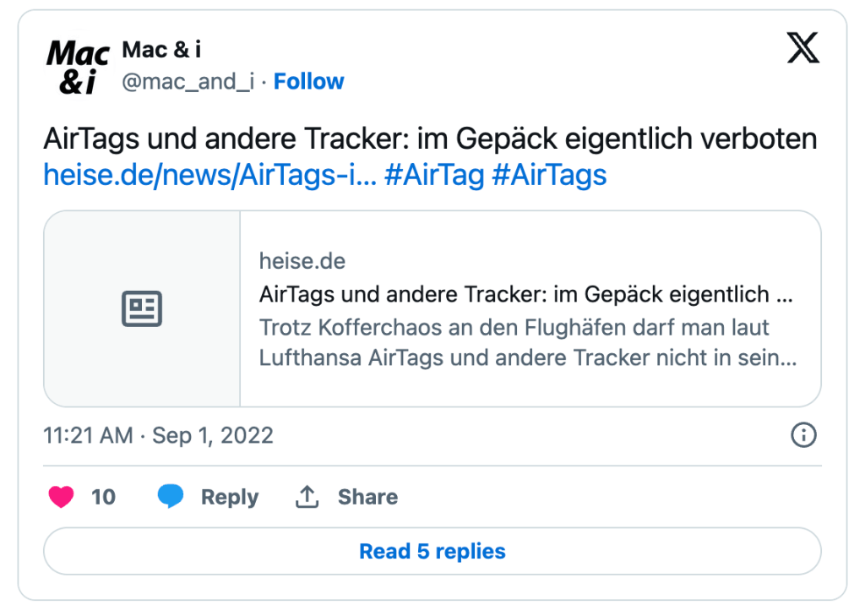Click the blue reply bubble icon
Screen dimensions: 865x616
pyautogui.click(x=171, y=497)
